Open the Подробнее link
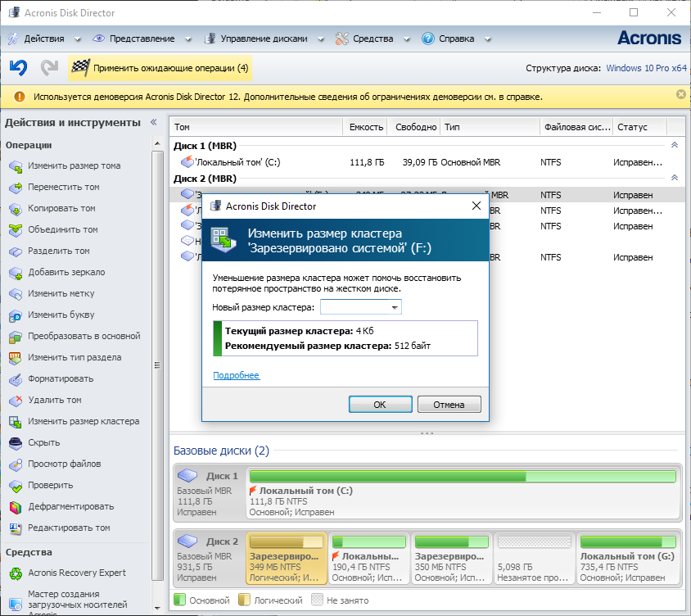 click(237, 375)
